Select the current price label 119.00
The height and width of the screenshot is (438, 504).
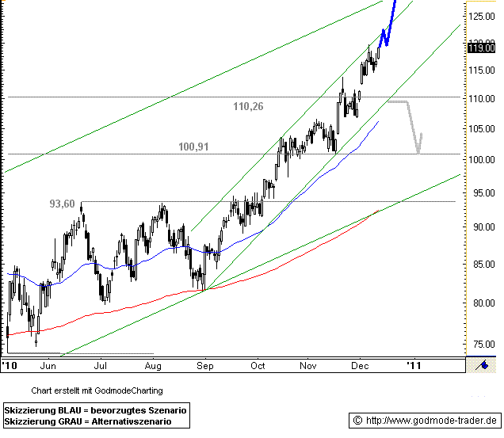point(482,48)
